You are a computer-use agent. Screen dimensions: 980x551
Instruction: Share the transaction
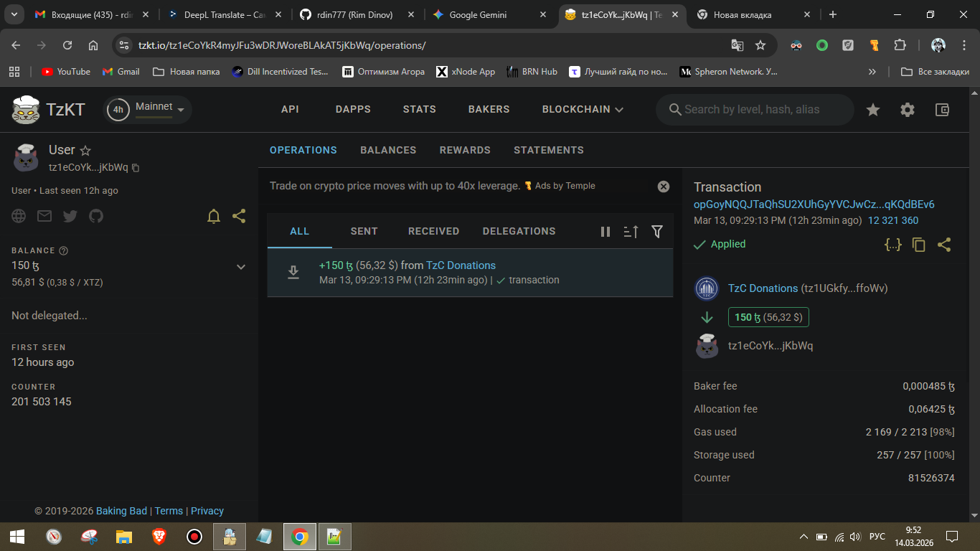click(944, 245)
